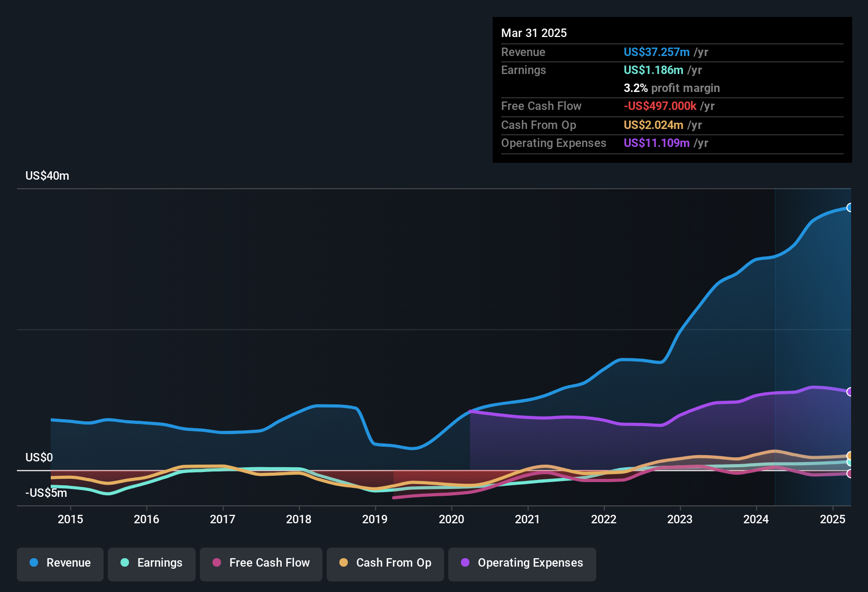Click the Cash From Op endpoint marker
The image size is (868, 592).
pyautogui.click(x=849, y=456)
